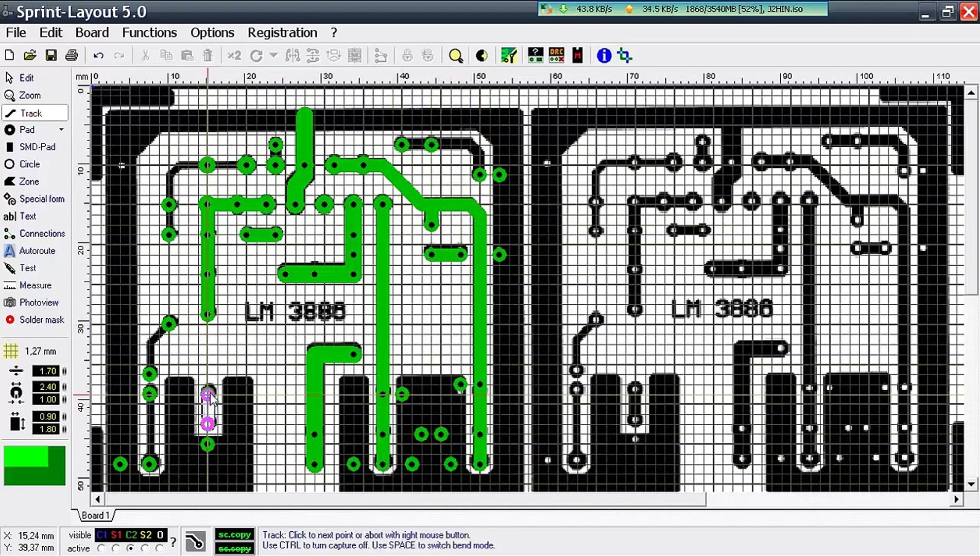Switch to the Board 1 tab
This screenshot has width=980, height=556.
[x=95, y=515]
